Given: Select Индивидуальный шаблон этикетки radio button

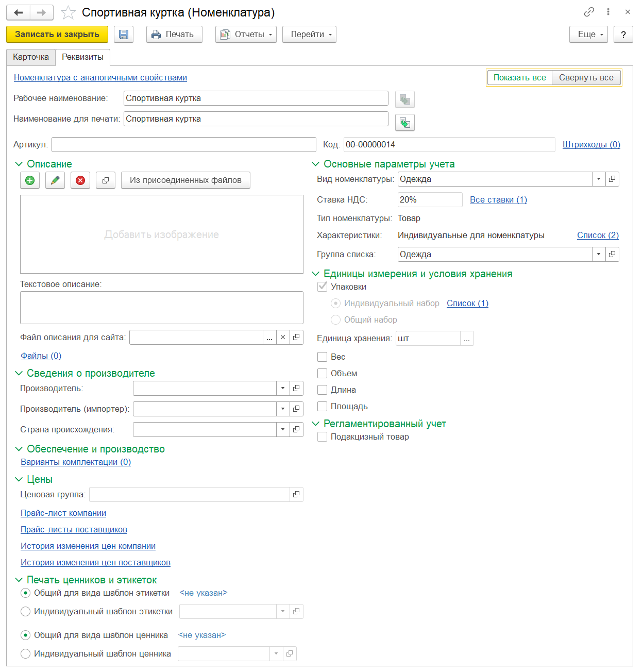Looking at the screenshot, I should [26, 612].
